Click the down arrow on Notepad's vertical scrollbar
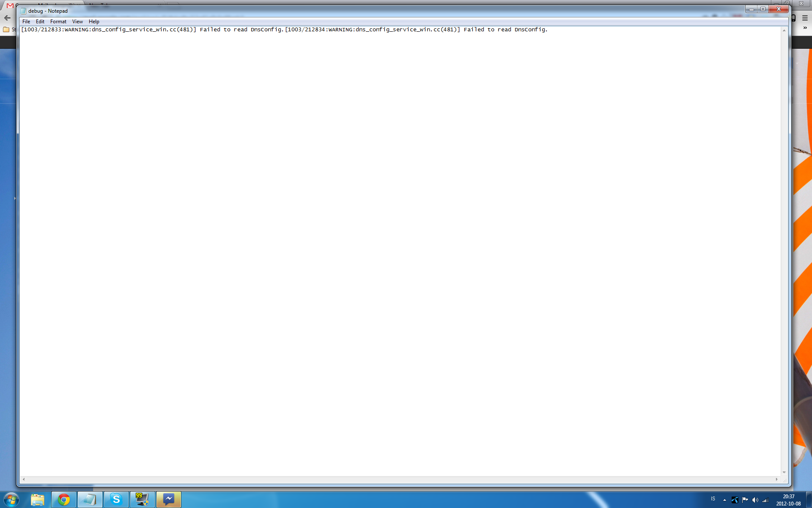Image resolution: width=812 pixels, height=508 pixels. [785, 472]
